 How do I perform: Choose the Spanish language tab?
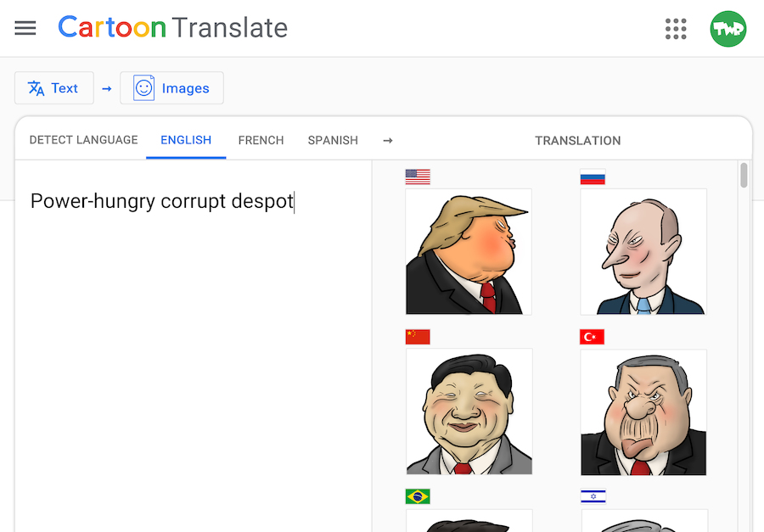point(333,140)
